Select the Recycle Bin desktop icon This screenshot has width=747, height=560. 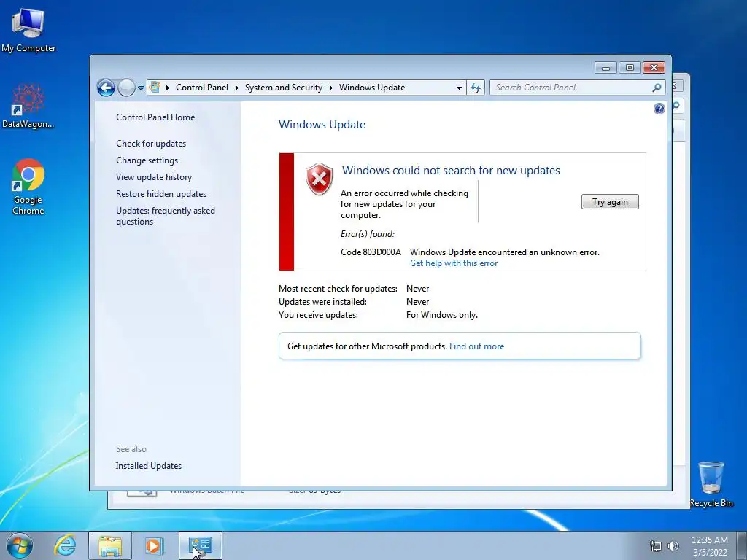[x=711, y=484]
